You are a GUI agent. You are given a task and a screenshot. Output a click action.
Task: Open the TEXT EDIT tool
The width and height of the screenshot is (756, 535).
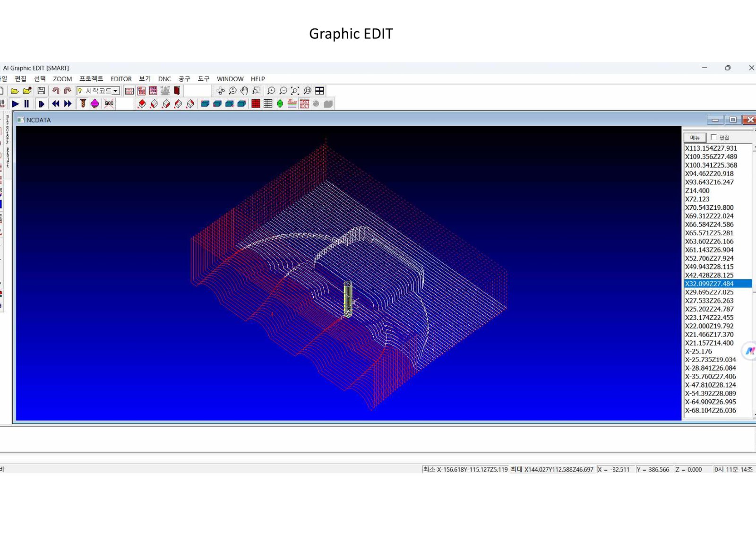[x=304, y=104]
